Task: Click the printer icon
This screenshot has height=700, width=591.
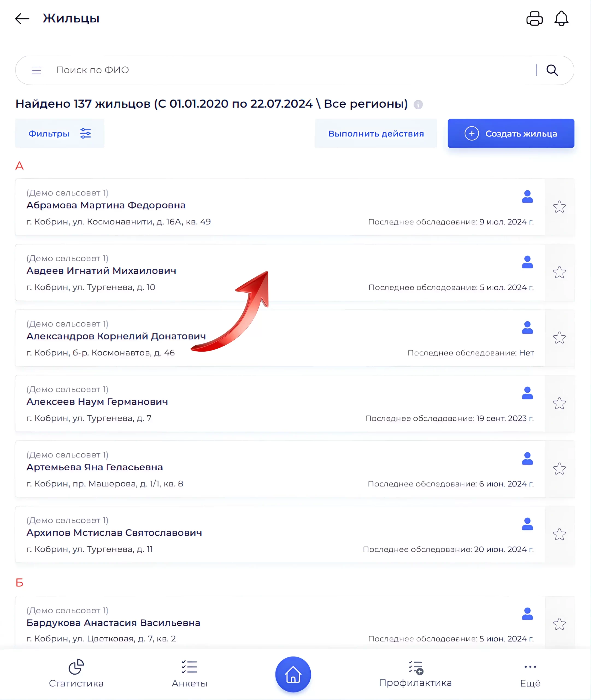Action: point(534,18)
